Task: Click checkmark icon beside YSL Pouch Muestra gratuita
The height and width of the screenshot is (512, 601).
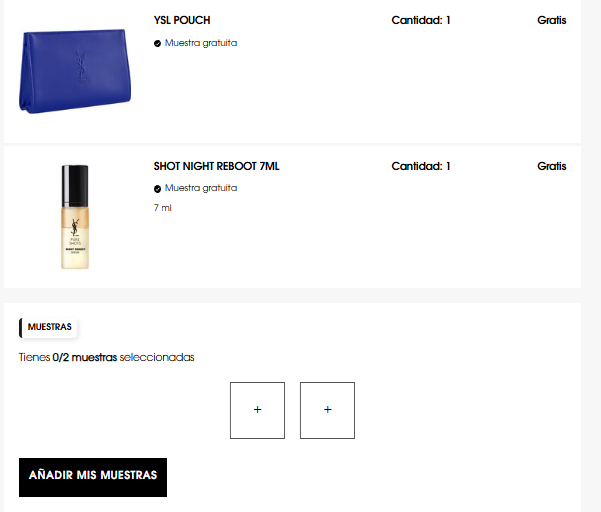Action: click(x=157, y=43)
